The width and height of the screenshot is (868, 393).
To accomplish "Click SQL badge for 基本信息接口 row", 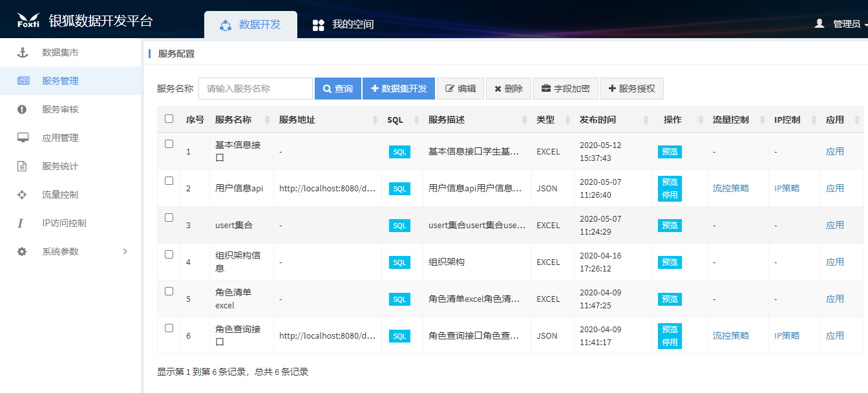I will point(399,152).
